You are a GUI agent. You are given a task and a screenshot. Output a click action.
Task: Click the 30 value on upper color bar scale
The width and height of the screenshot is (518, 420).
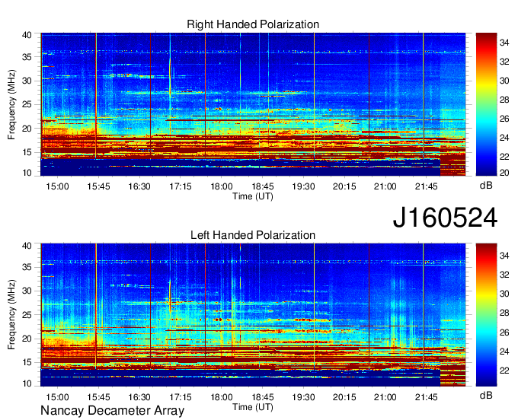tap(504, 81)
